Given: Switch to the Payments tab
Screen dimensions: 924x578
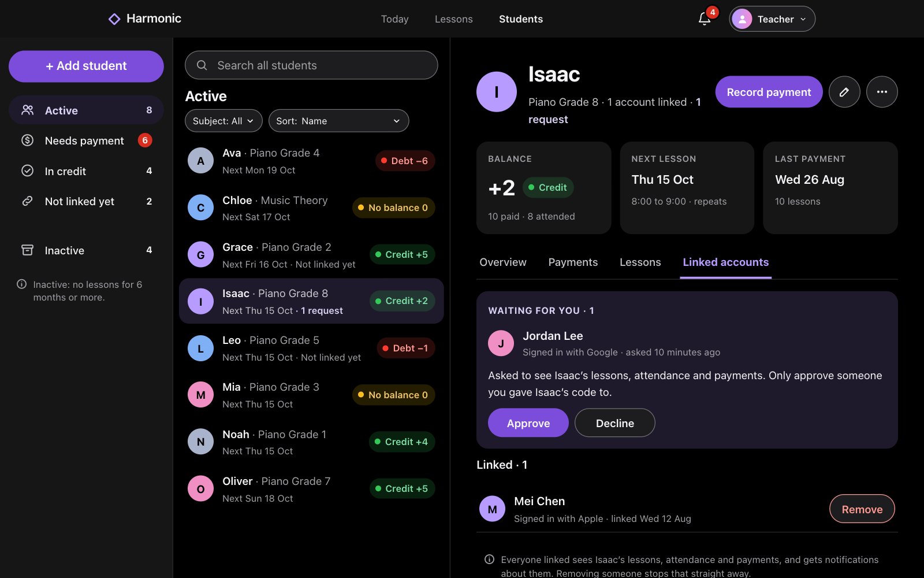Looking at the screenshot, I should (x=573, y=262).
